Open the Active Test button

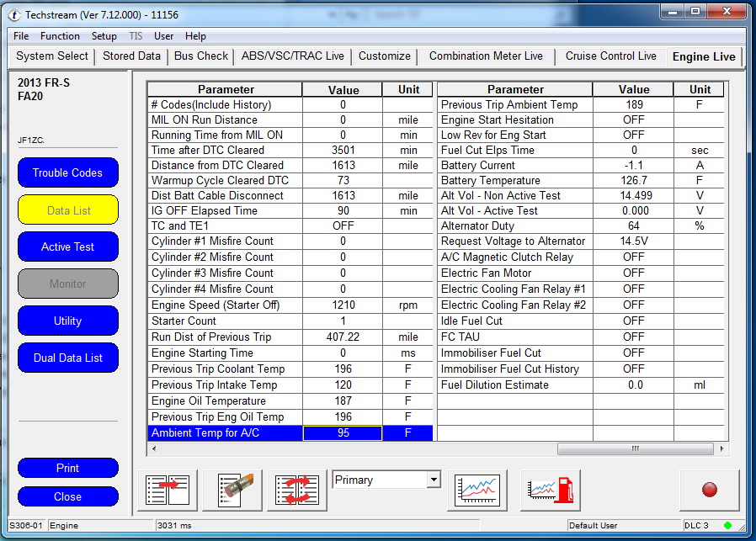67,247
